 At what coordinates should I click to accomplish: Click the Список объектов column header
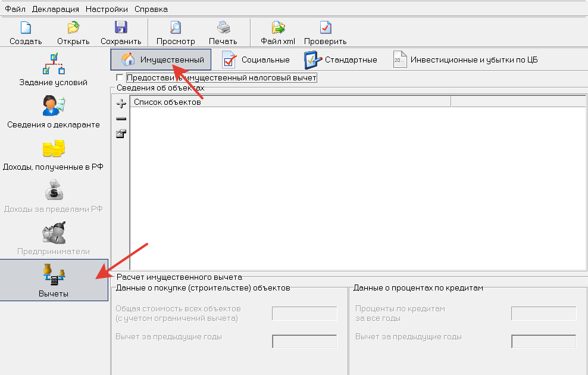coord(289,102)
